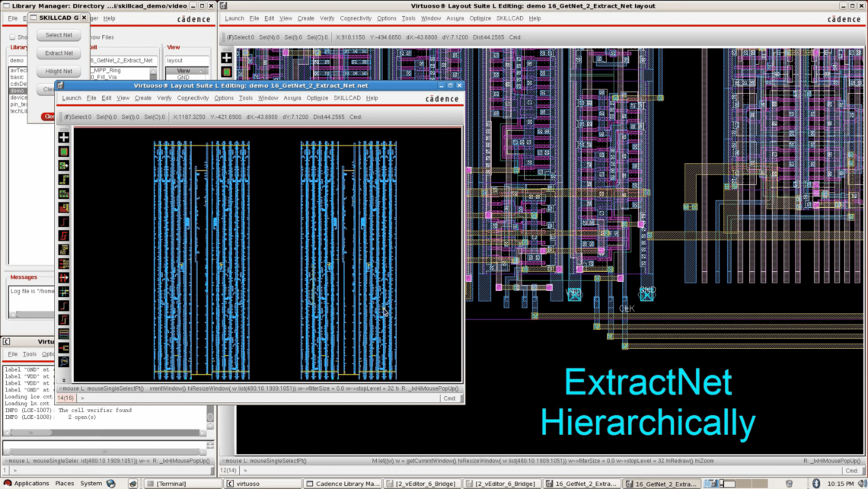Open the System menu in the GNOME panel
Screen dimensions: 868x489
[91, 484]
